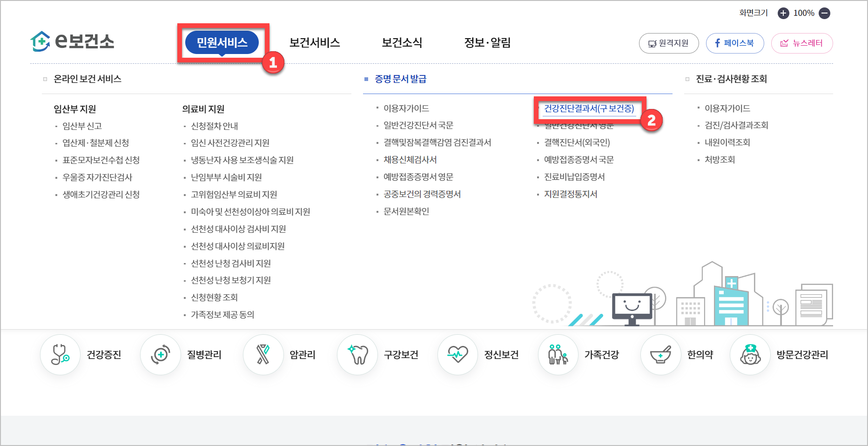Open 검진/검사결과조회 link

(x=736, y=125)
